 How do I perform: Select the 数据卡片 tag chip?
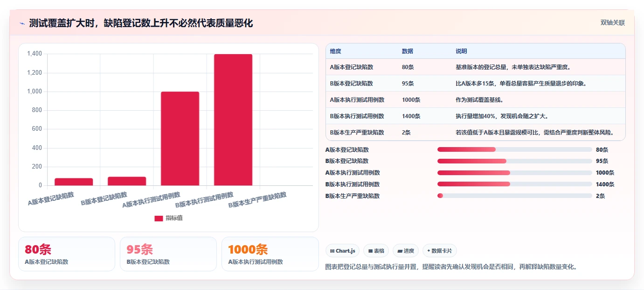(440, 251)
